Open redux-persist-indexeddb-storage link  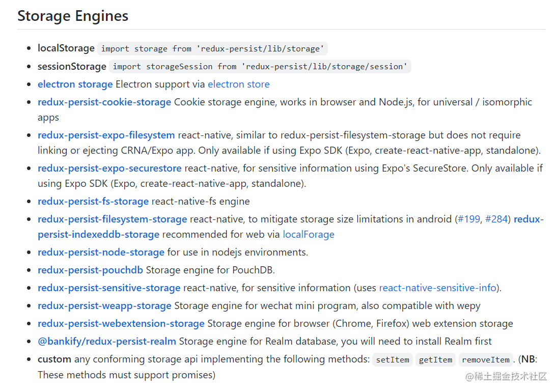(99, 234)
